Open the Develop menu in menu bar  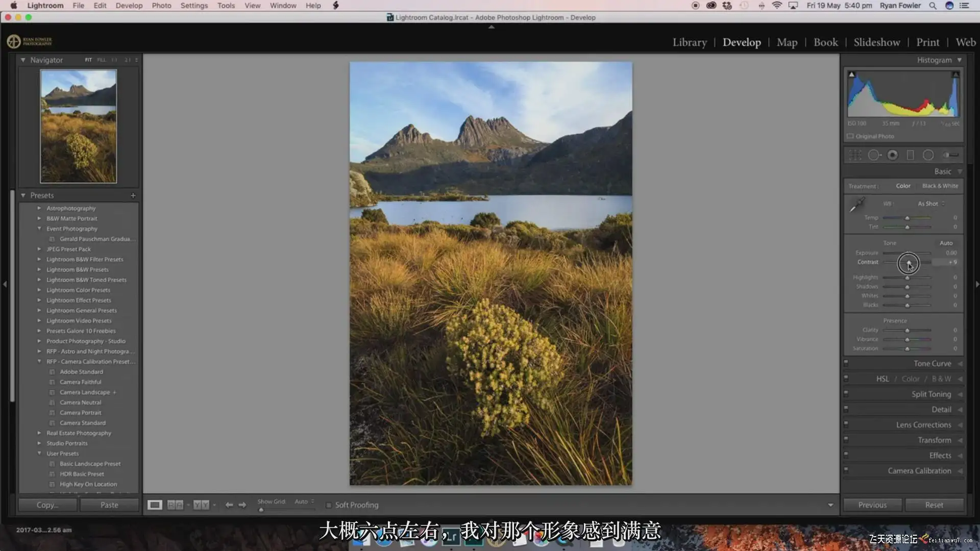coord(129,6)
